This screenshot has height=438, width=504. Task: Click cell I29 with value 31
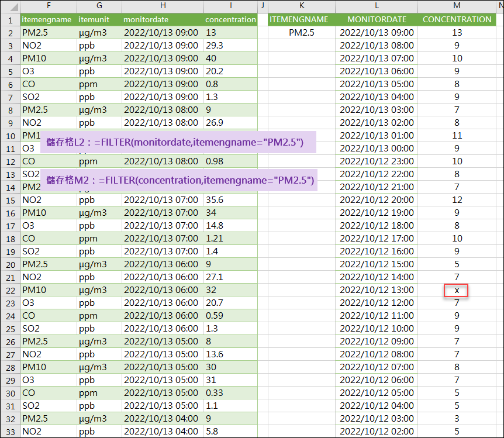click(231, 380)
